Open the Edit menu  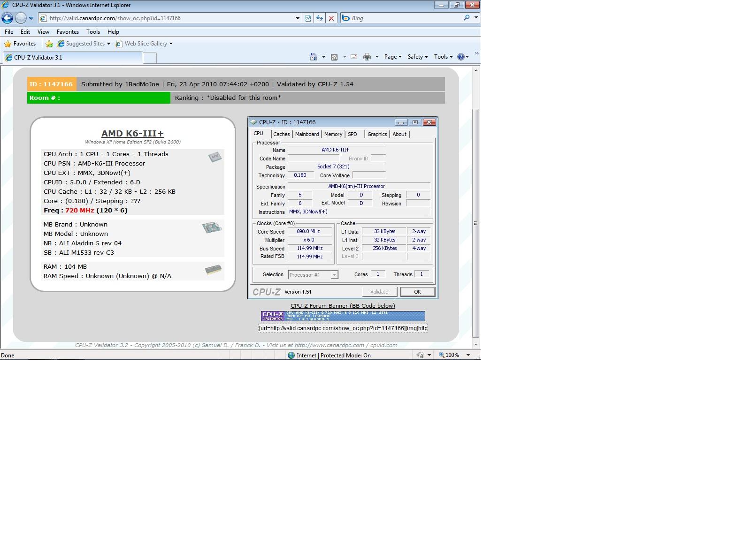tap(25, 32)
